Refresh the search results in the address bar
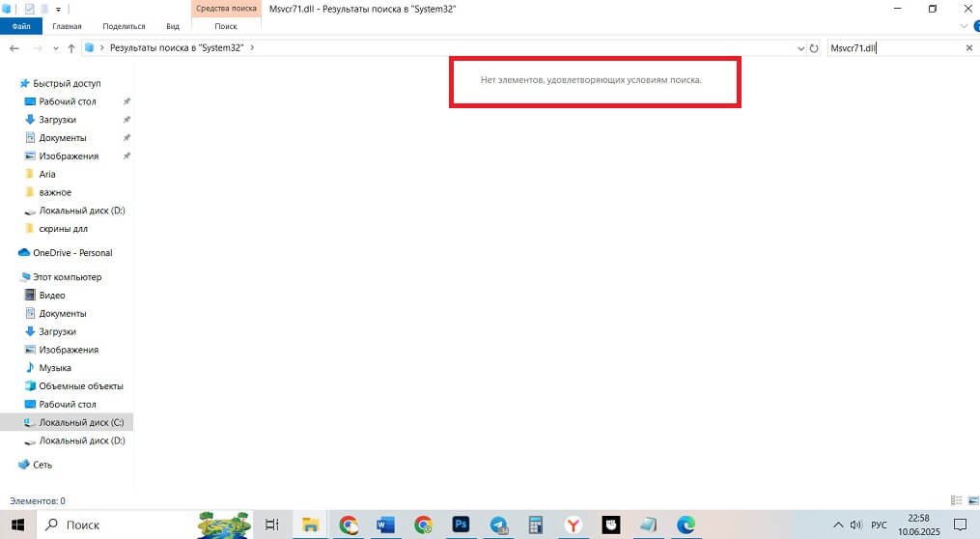The image size is (980, 539). [814, 47]
